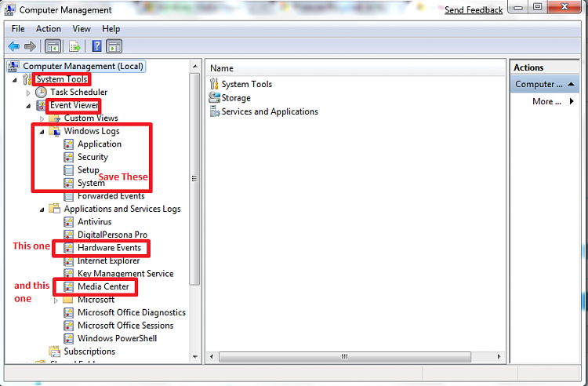This screenshot has height=386, width=588.
Task: Open the Help toolbar icon
Action: pos(96,46)
